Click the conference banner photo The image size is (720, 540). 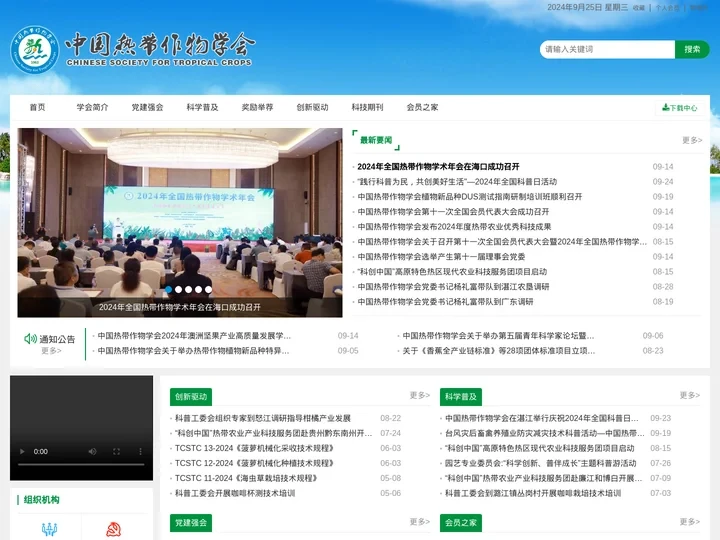180,223
